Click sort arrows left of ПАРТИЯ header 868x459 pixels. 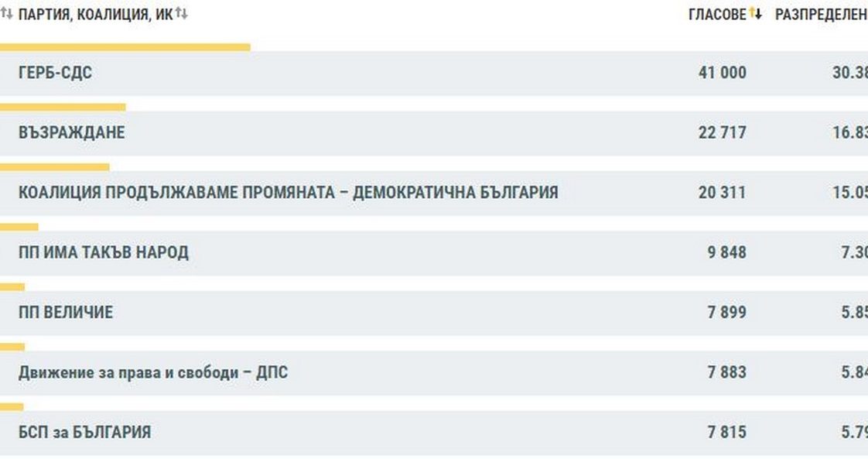point(6,14)
